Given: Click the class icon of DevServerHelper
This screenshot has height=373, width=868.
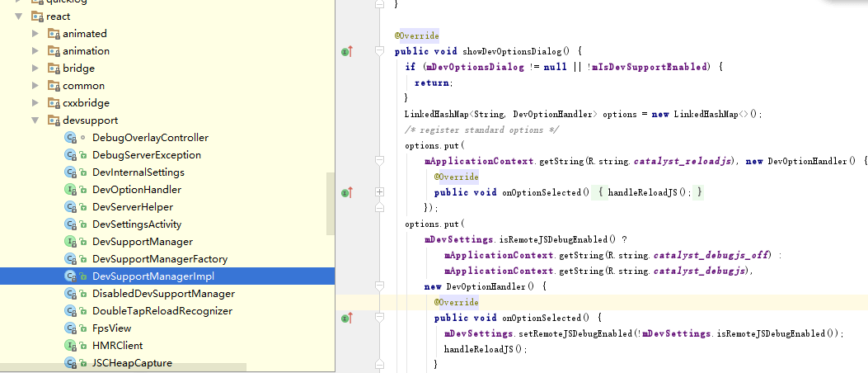Looking at the screenshot, I should [x=70, y=207].
